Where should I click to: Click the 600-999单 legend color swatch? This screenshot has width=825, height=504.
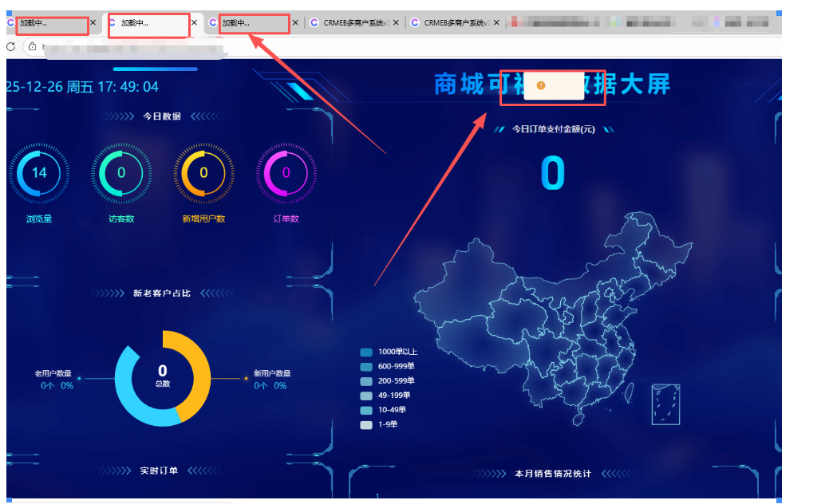pos(366,367)
